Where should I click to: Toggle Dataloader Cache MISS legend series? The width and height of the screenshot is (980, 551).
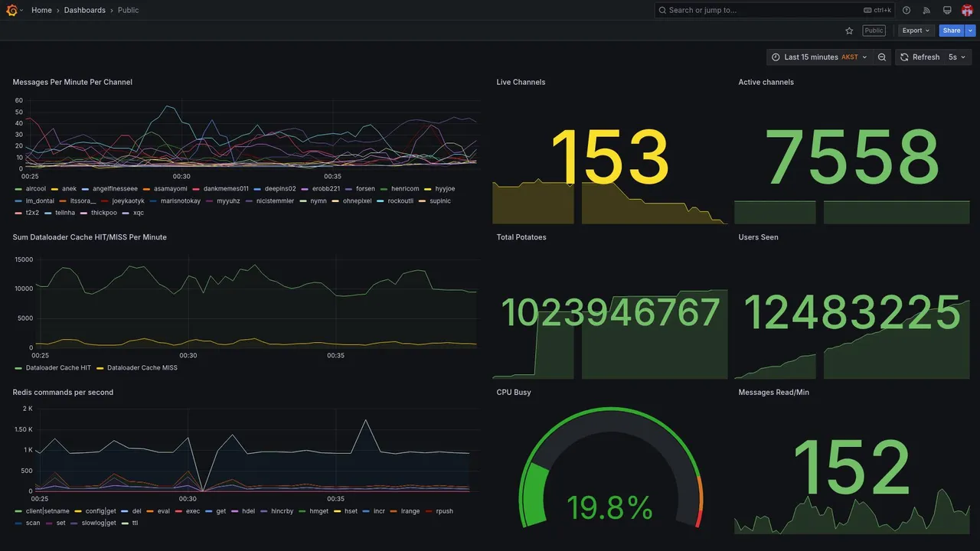pyautogui.click(x=137, y=367)
